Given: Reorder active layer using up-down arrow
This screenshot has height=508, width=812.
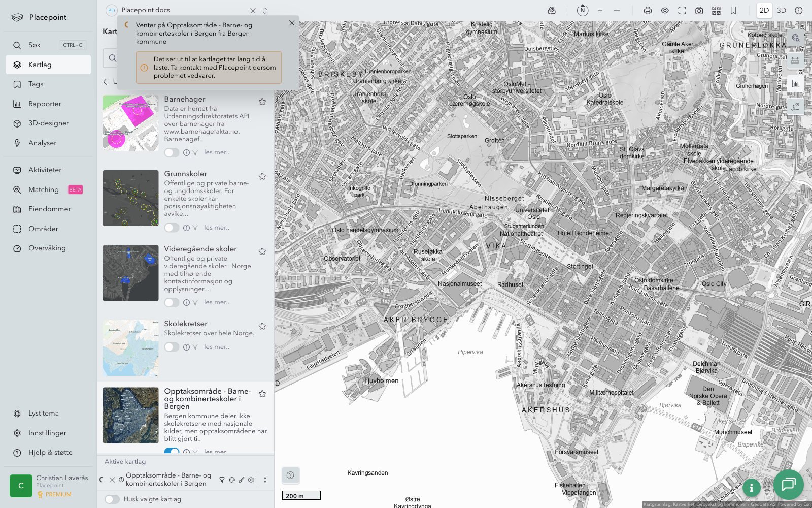Looking at the screenshot, I should click(x=265, y=480).
